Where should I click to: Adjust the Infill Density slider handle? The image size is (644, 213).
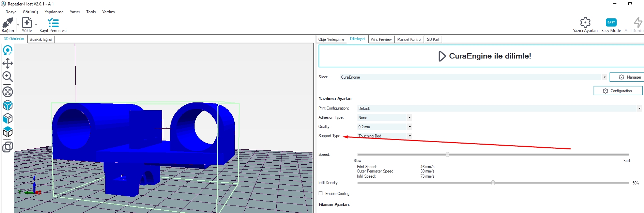tap(493, 183)
